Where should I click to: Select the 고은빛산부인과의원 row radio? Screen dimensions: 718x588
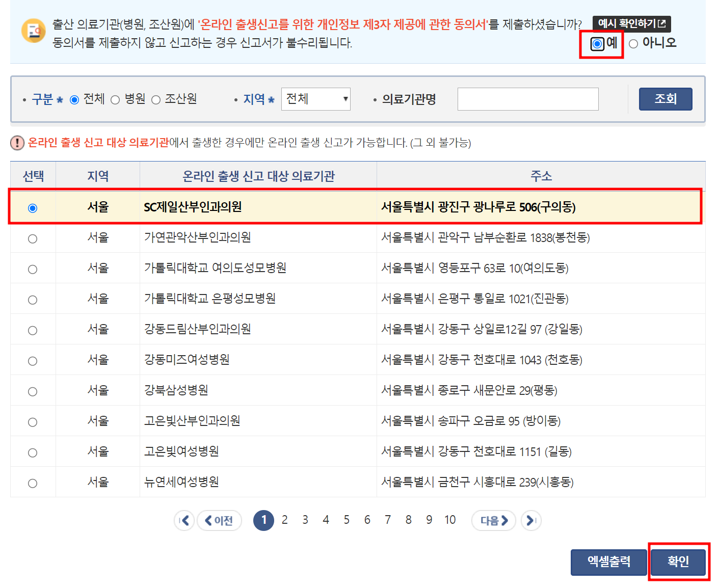pyautogui.click(x=33, y=421)
